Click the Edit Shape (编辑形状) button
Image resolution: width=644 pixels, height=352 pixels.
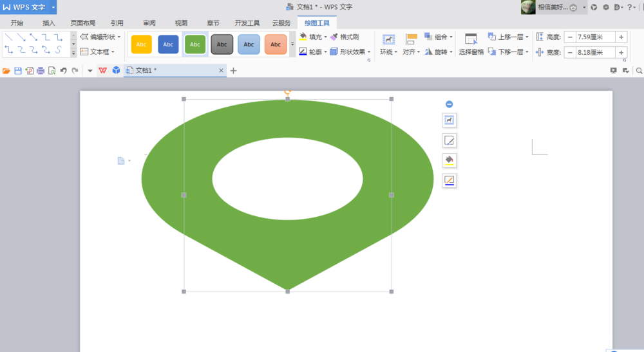pos(100,37)
